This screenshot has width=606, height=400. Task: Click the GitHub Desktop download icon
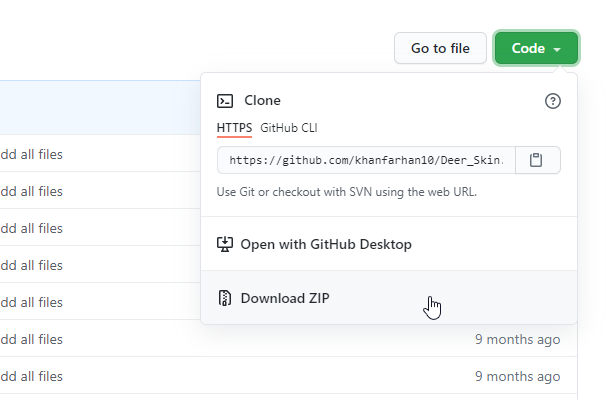[x=225, y=244]
